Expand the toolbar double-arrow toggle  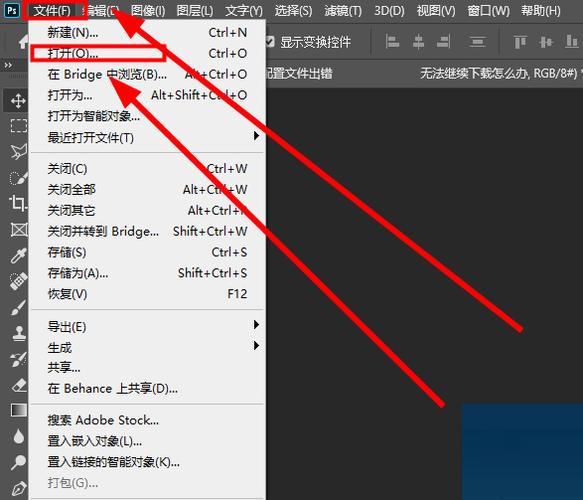click(x=8, y=65)
